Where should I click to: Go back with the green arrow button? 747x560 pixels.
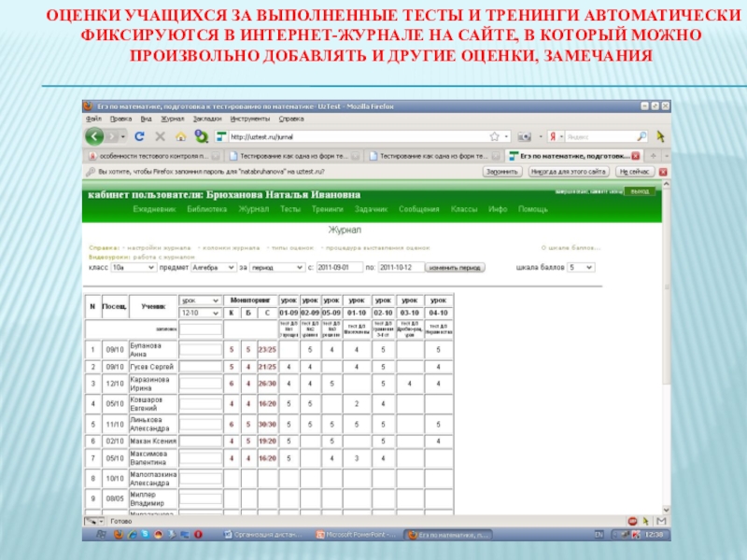(x=94, y=136)
